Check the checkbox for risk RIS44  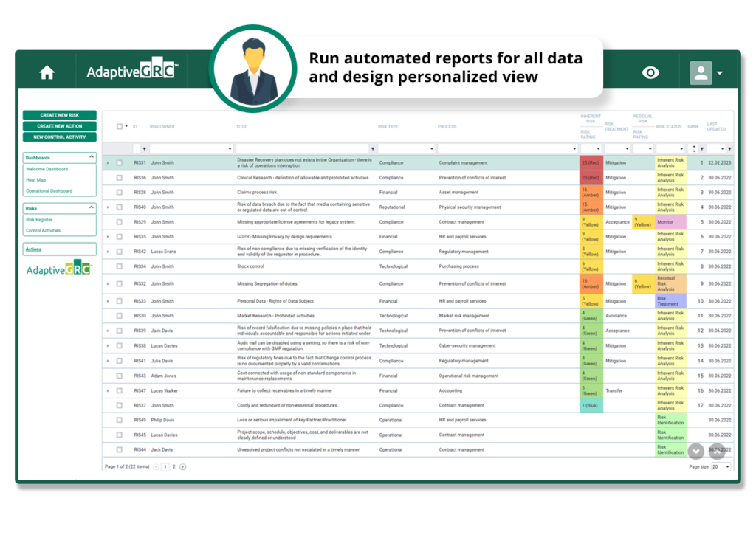120,449
